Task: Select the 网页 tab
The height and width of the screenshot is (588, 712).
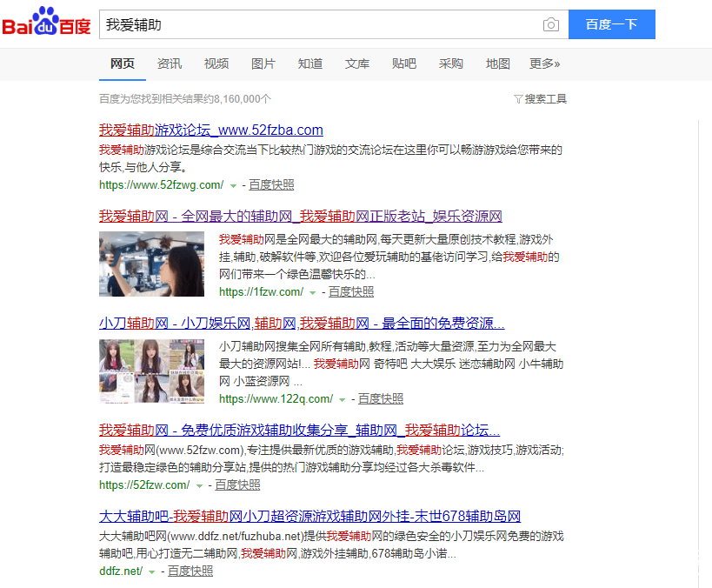Action: [x=123, y=63]
